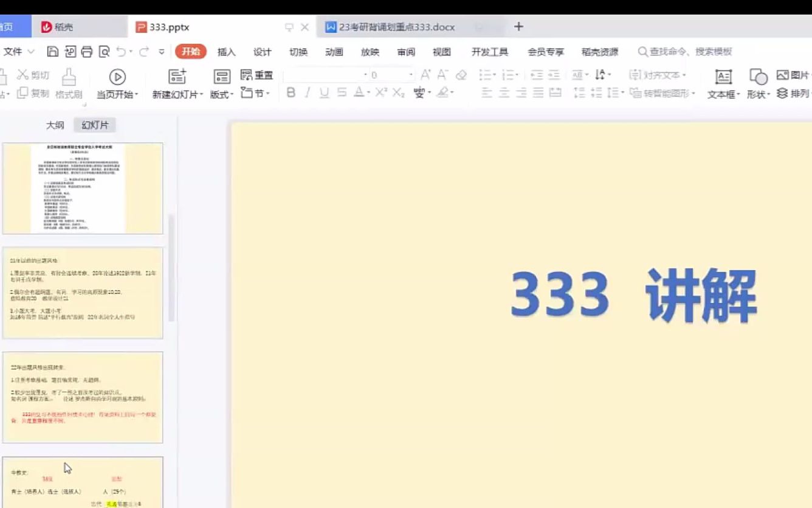Select slide thumbnail titled 21年以前的出题风格
812x508 pixels.
tap(83, 293)
